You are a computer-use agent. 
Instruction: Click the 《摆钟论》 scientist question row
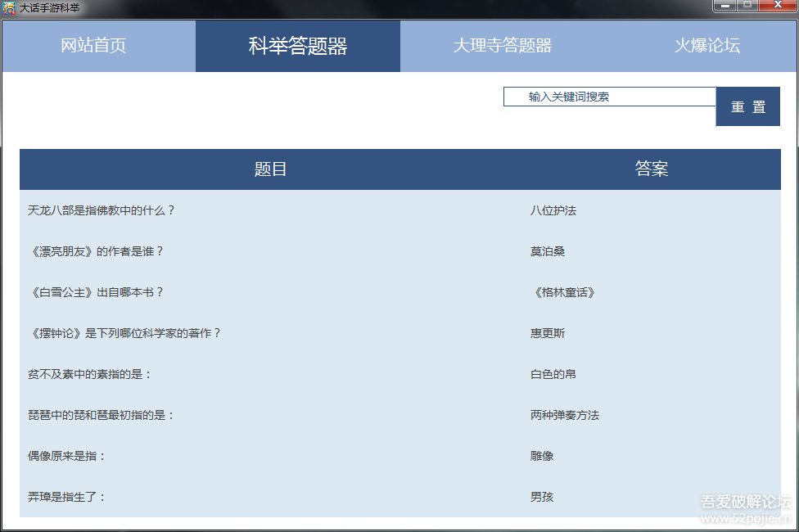point(125,333)
